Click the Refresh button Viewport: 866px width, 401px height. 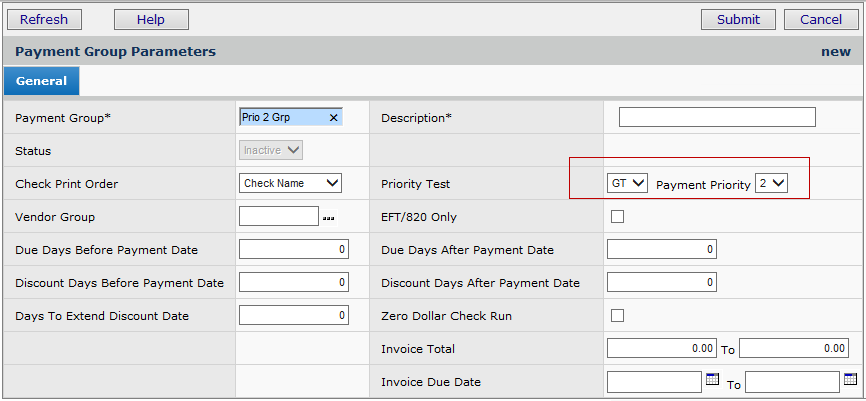(x=44, y=19)
